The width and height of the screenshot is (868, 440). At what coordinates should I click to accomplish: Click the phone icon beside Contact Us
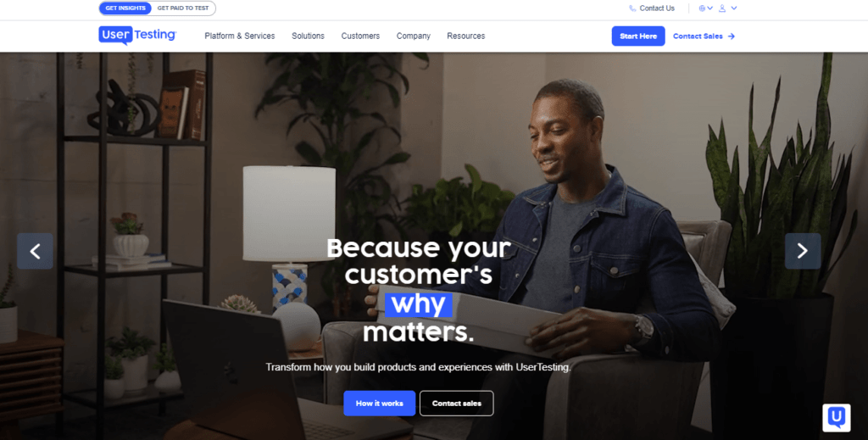click(632, 8)
